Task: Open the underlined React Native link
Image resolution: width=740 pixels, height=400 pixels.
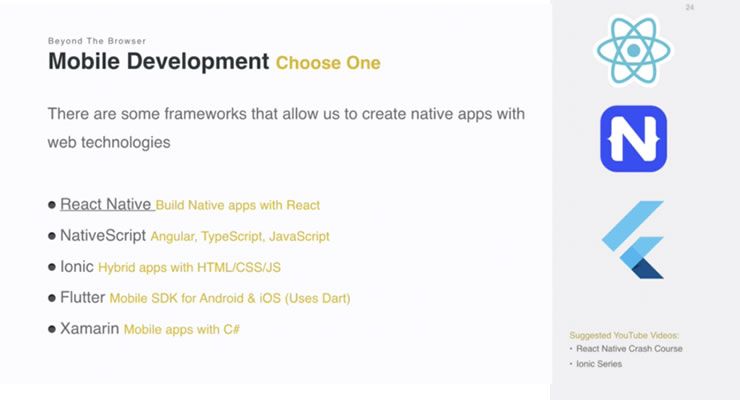Action: (x=106, y=205)
